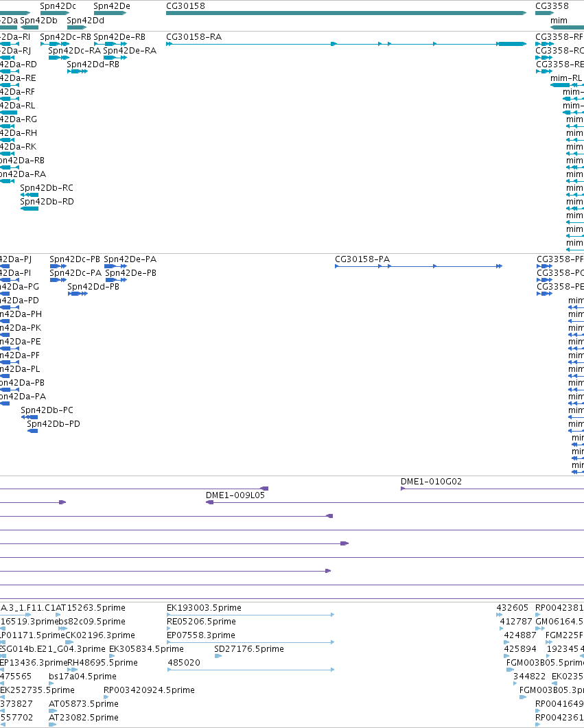The height and width of the screenshot is (728, 584).
Task: Click the Spn42Db-RD transcript label
Action: pos(47,202)
